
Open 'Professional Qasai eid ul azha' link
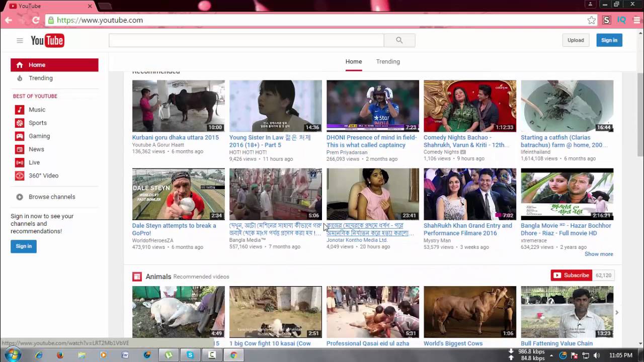[x=368, y=343]
